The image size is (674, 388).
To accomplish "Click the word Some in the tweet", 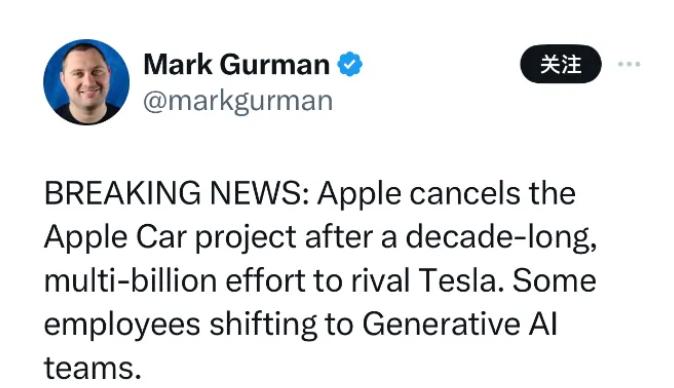I will pyautogui.click(x=555, y=281).
